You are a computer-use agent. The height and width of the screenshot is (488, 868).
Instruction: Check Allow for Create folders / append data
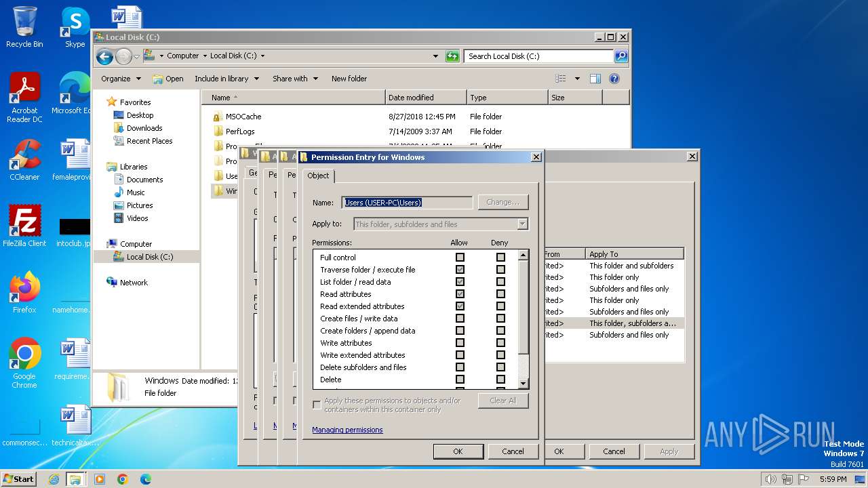click(460, 331)
